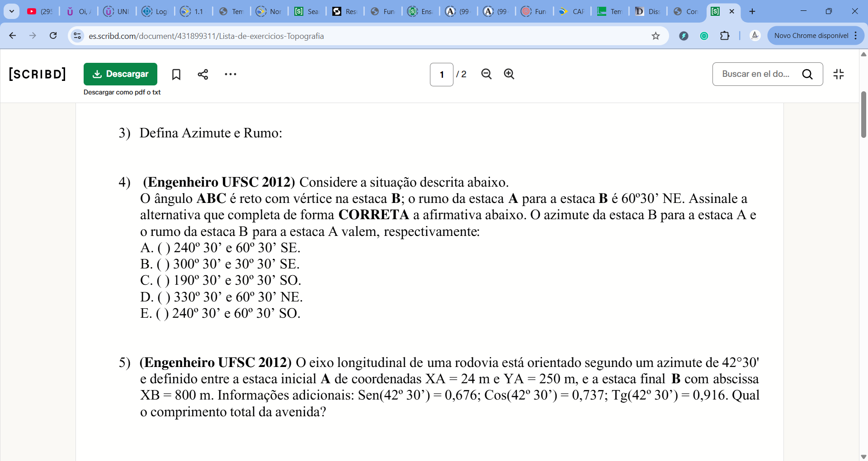
Task: Click the Scribd logo
Action: 38,74
